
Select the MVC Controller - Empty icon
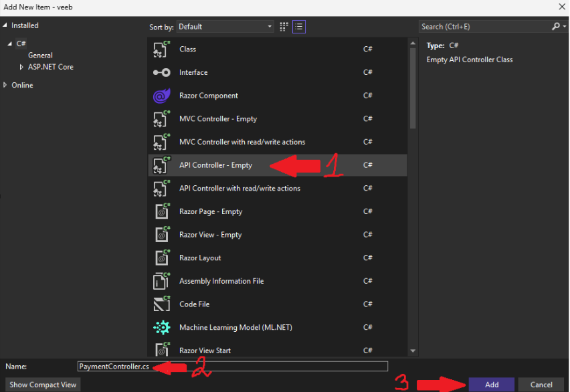pyautogui.click(x=161, y=119)
